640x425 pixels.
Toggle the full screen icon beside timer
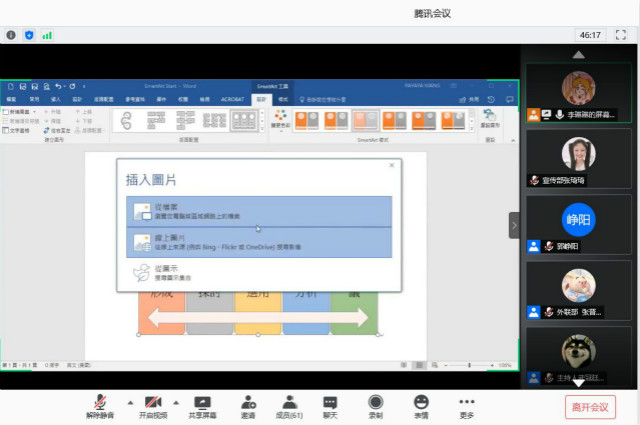click(x=622, y=35)
